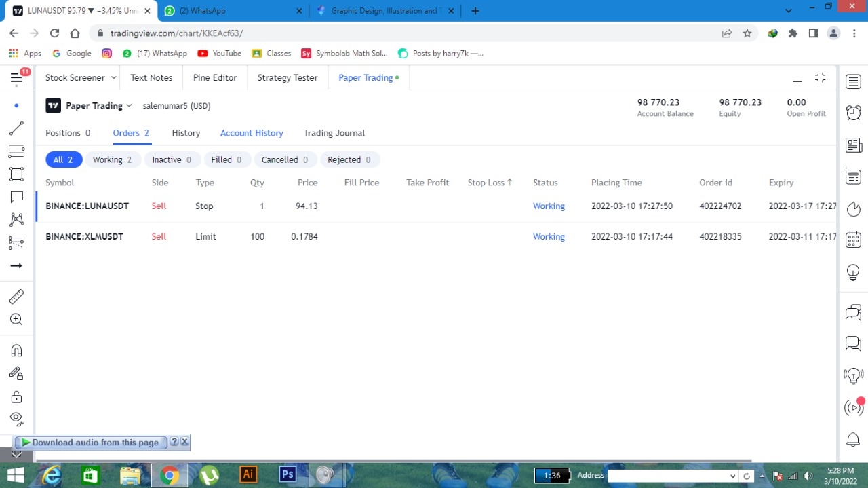This screenshot has height=488, width=868.
Task: Open the Strategy Tester tab
Action: pyautogui.click(x=288, y=78)
